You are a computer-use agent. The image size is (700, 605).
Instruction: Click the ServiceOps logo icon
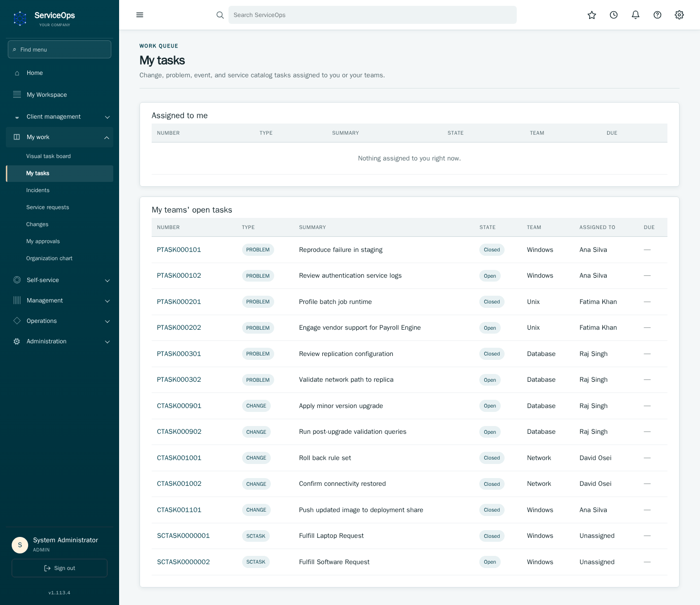[x=20, y=18]
